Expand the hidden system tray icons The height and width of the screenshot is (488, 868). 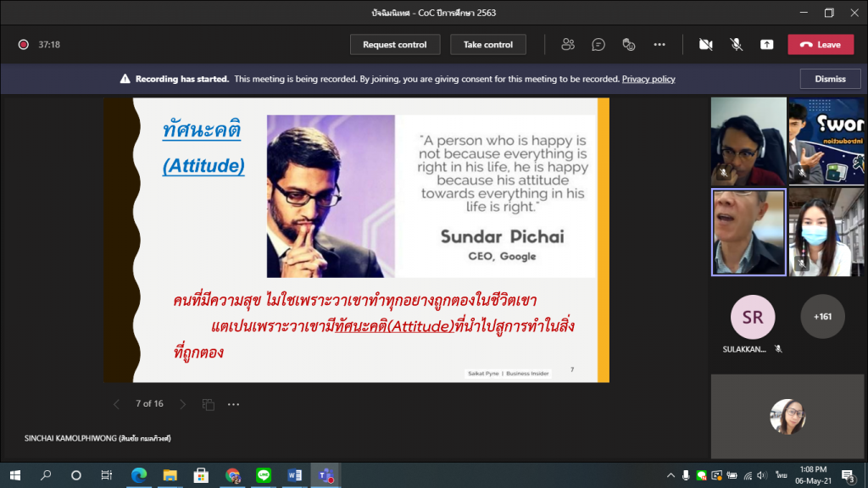coord(670,475)
